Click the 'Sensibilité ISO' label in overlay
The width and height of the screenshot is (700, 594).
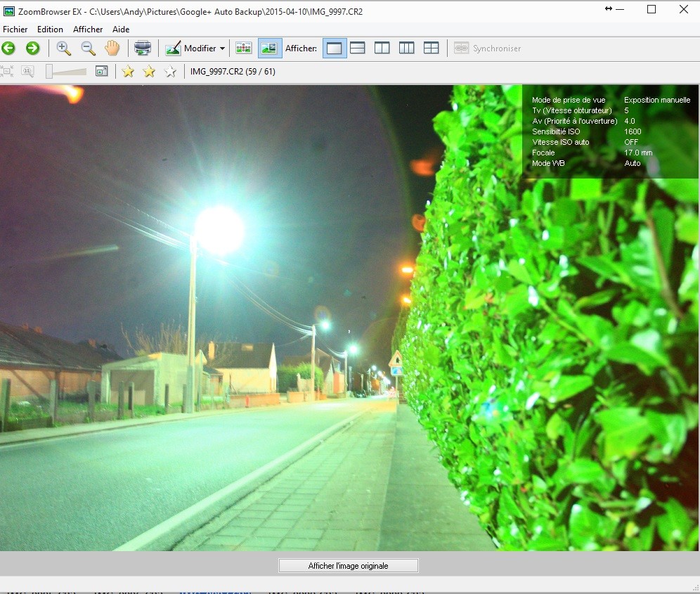tap(556, 131)
